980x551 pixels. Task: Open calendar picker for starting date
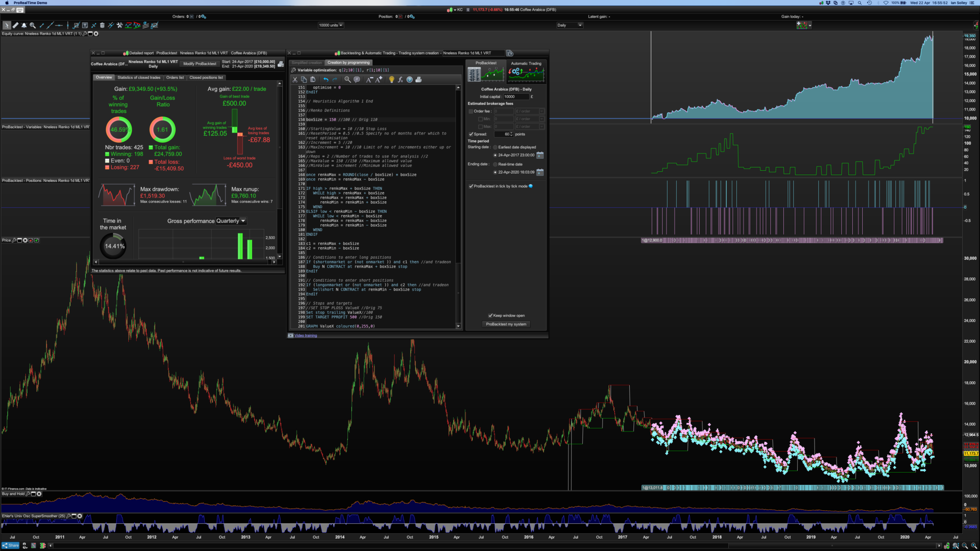coord(540,155)
